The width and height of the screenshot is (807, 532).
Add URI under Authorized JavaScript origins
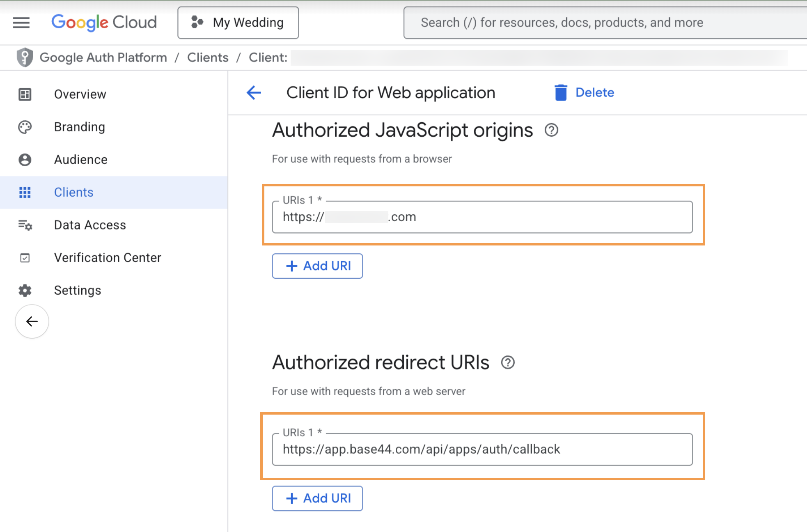coord(317,266)
